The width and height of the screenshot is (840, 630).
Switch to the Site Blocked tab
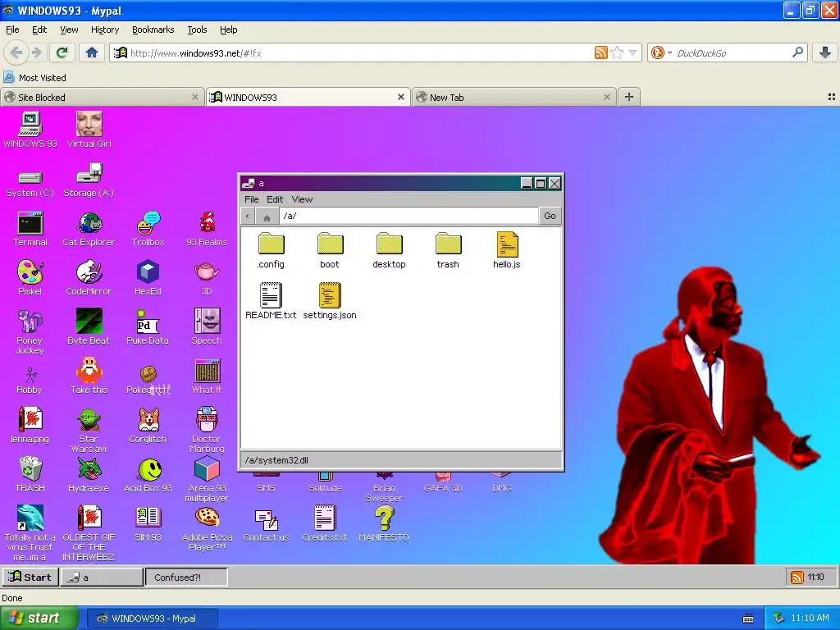point(103,98)
